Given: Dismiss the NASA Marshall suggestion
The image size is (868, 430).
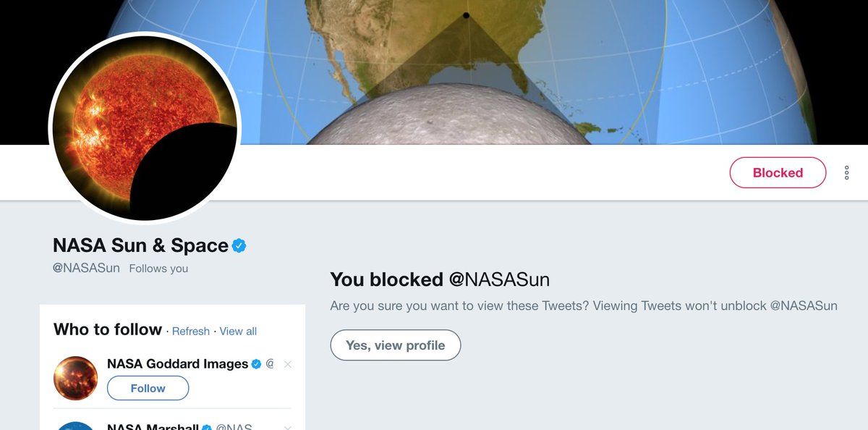Looking at the screenshot, I should point(288,427).
